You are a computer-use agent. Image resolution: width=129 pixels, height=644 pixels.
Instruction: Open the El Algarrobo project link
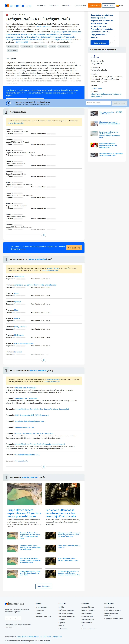click(19, 335)
